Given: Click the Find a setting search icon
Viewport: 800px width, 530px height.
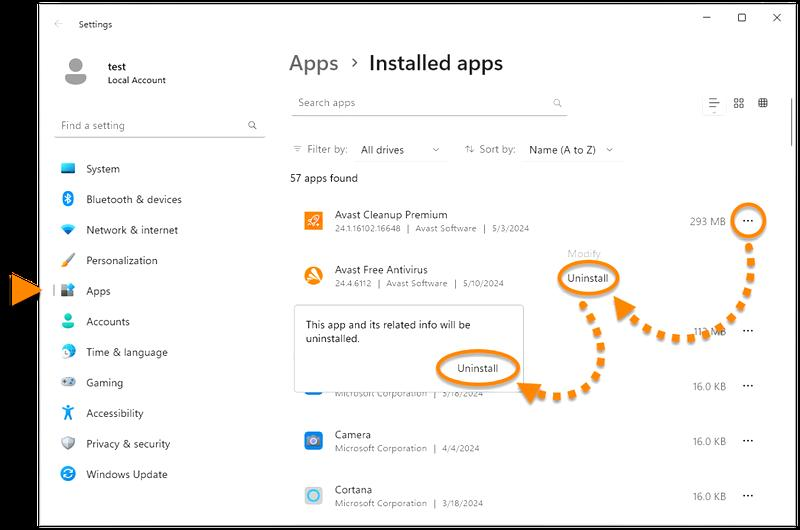Looking at the screenshot, I should 252,125.
